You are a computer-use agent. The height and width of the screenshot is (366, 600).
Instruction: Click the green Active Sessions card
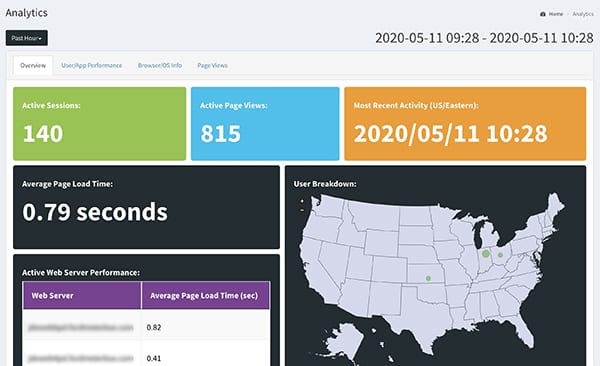point(99,124)
